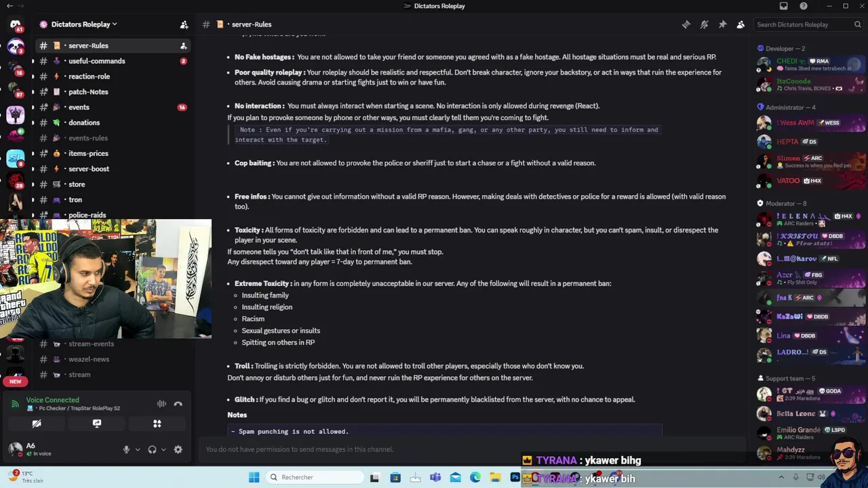Click member Wess AWM under Administrator
Screen dimensions: 868x488
click(x=811, y=123)
